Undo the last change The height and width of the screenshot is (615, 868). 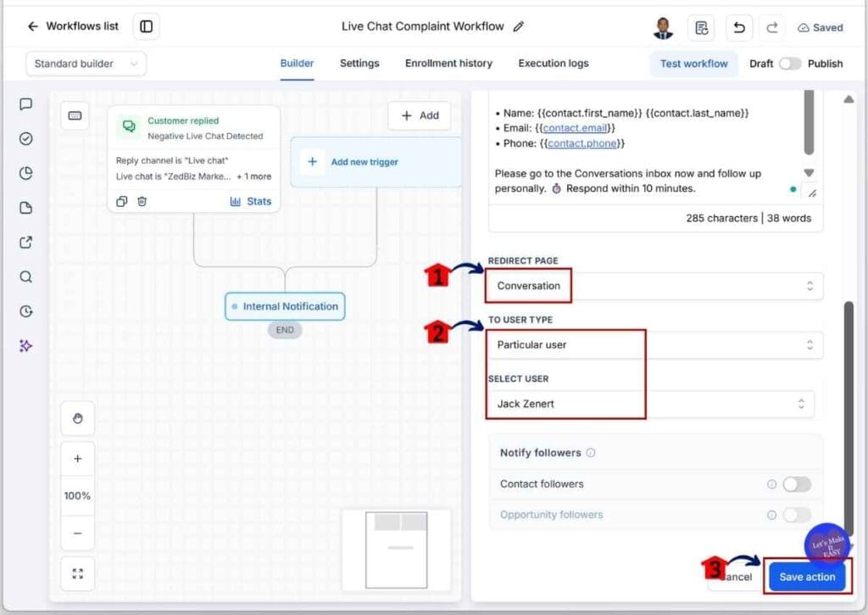(x=739, y=28)
